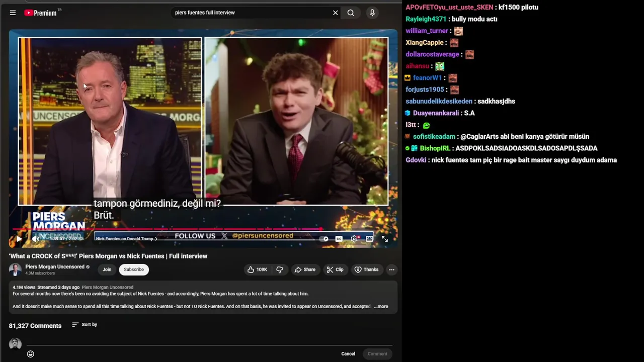
Task: Click the video title text
Action: click(108, 256)
